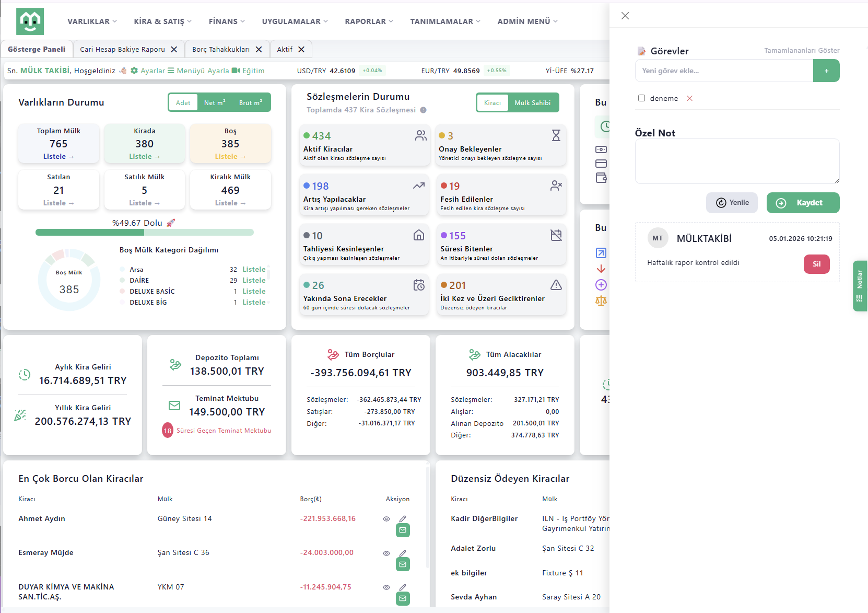Close the Borç Tahakkukları tab
Image resolution: width=868 pixels, height=613 pixels.
click(259, 49)
